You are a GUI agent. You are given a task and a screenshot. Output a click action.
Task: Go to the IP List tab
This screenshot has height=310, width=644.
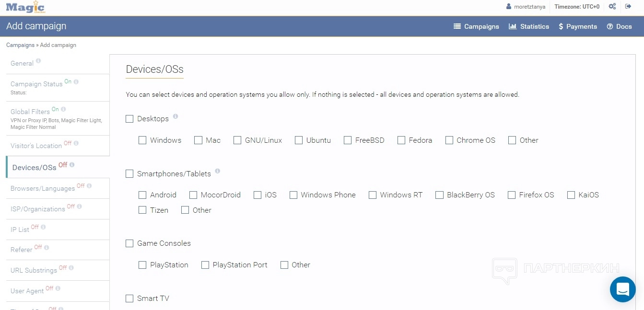click(x=20, y=230)
